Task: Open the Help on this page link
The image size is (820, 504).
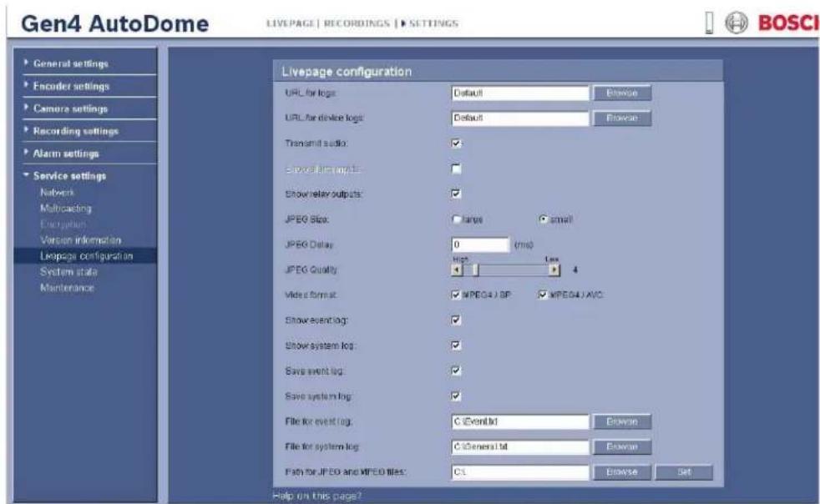Action: pos(317,496)
